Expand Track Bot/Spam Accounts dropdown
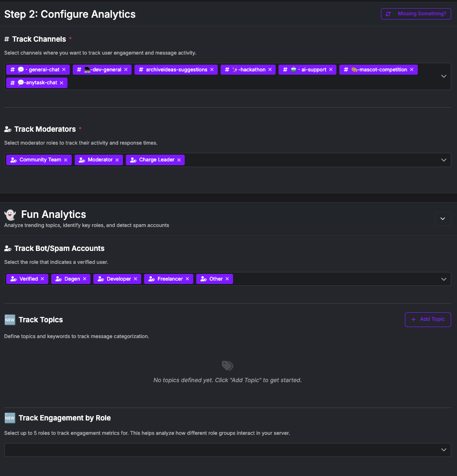Viewport: 457px width, 476px height. [444, 279]
